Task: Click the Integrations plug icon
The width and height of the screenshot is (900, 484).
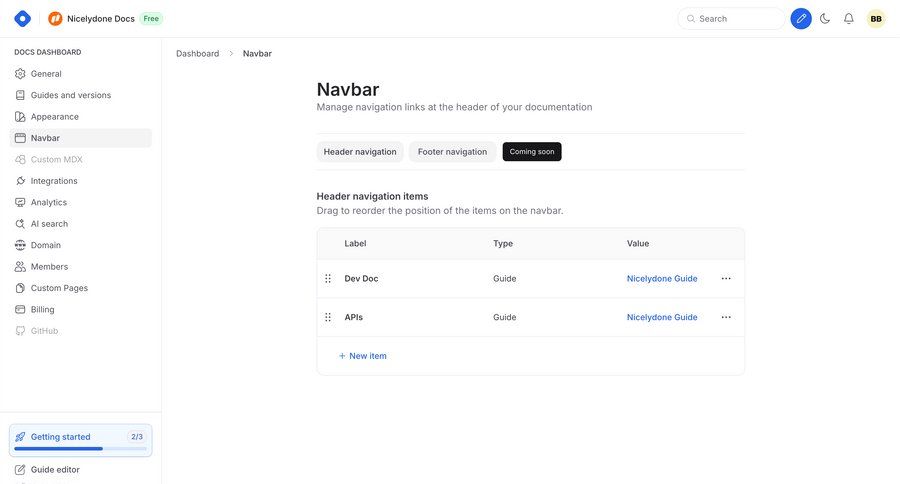Action: [x=20, y=181]
